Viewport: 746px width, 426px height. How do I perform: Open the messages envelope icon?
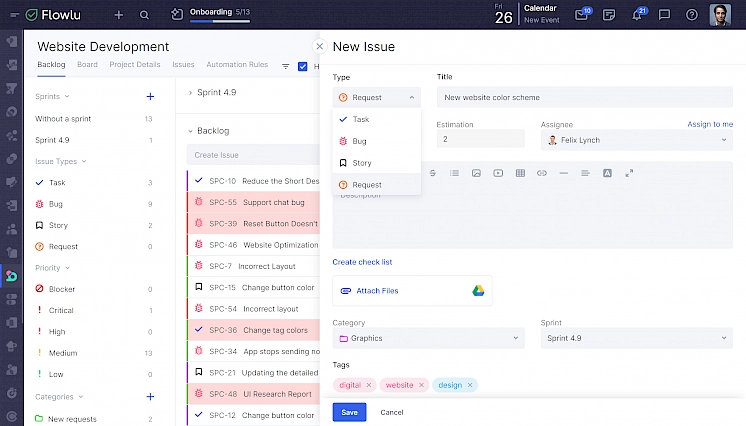pyautogui.click(x=582, y=15)
